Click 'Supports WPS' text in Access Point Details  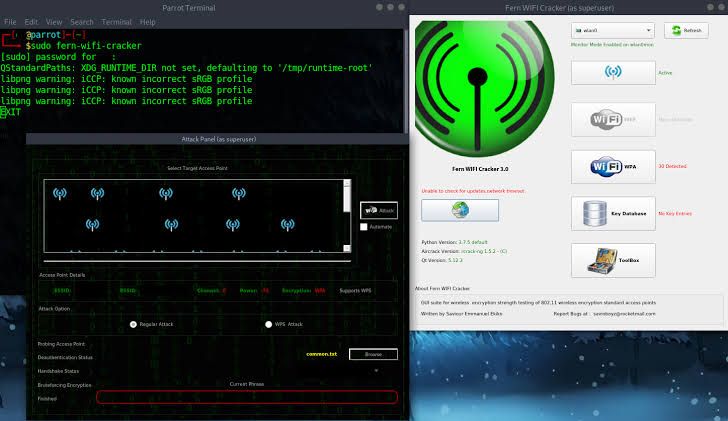point(355,291)
